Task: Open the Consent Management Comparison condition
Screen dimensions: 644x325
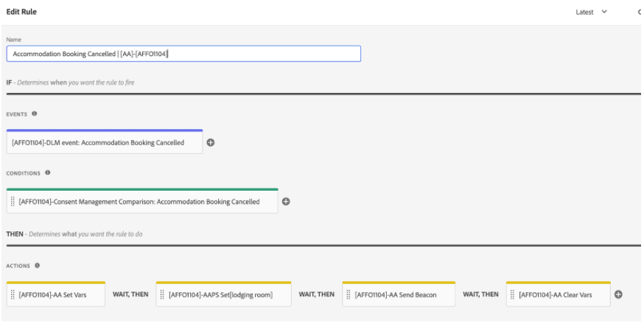Action: click(x=144, y=202)
